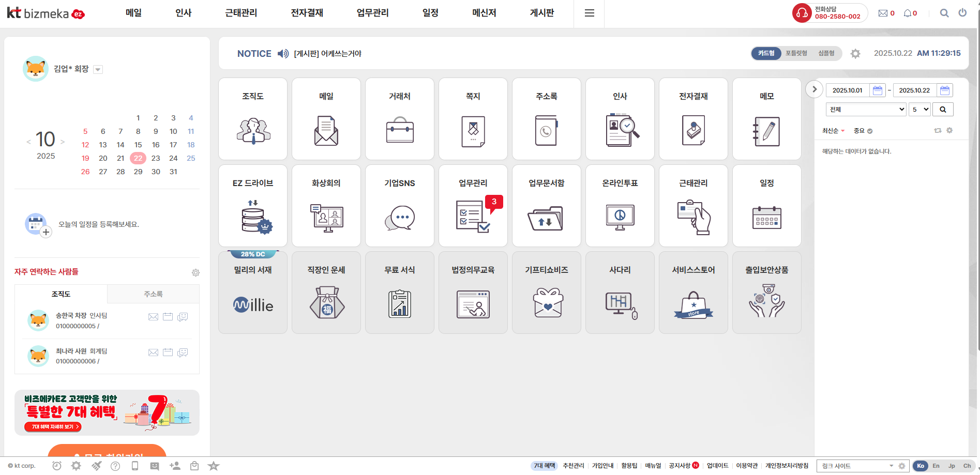
Task: Select date 23 in the calendar
Action: point(156,158)
